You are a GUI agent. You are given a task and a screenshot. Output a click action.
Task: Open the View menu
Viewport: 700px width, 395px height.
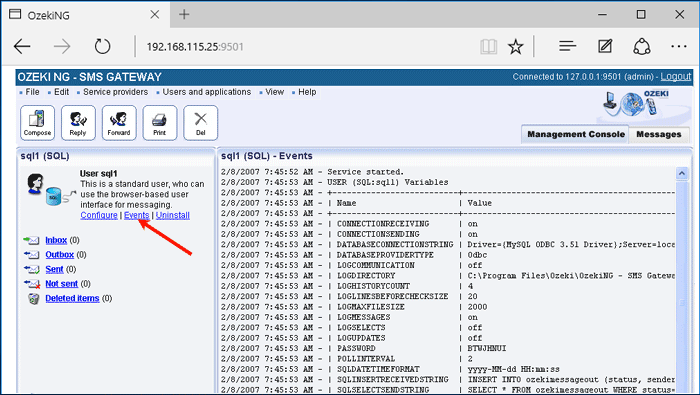275,92
